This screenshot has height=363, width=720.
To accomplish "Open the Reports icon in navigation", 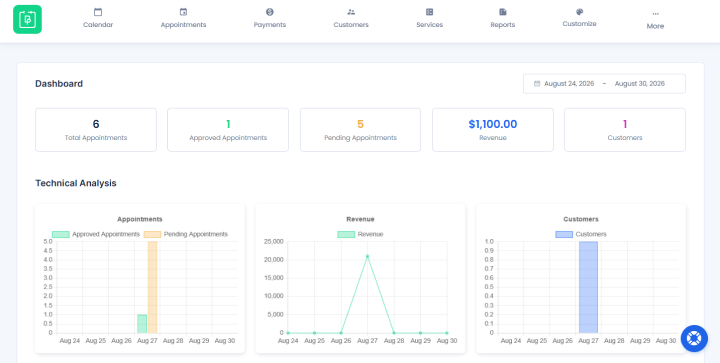I will (x=502, y=12).
